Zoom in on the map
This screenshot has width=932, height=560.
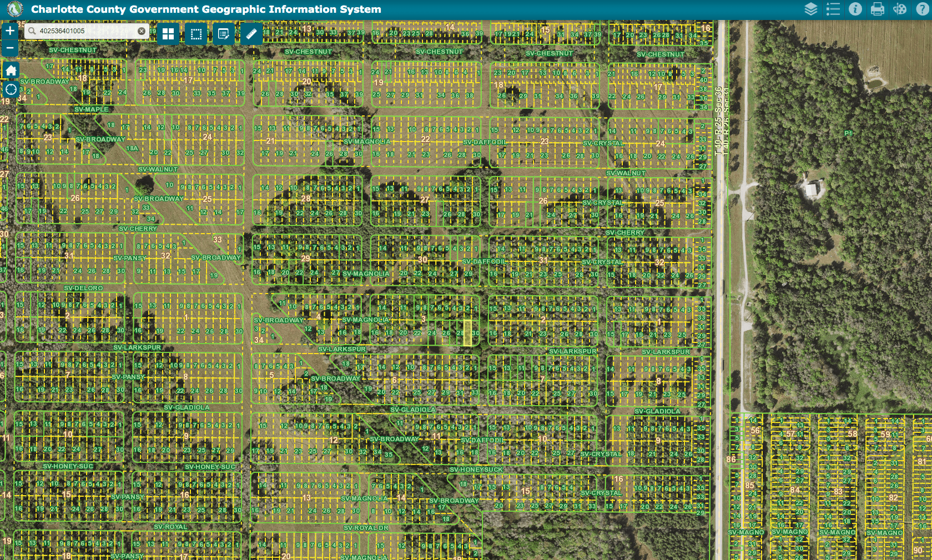tap(10, 31)
